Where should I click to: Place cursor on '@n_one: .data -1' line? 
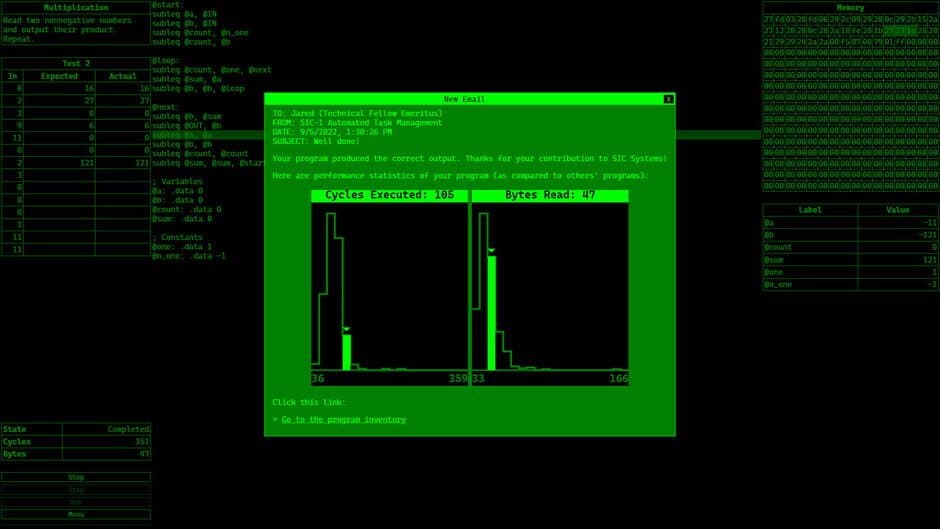189,256
